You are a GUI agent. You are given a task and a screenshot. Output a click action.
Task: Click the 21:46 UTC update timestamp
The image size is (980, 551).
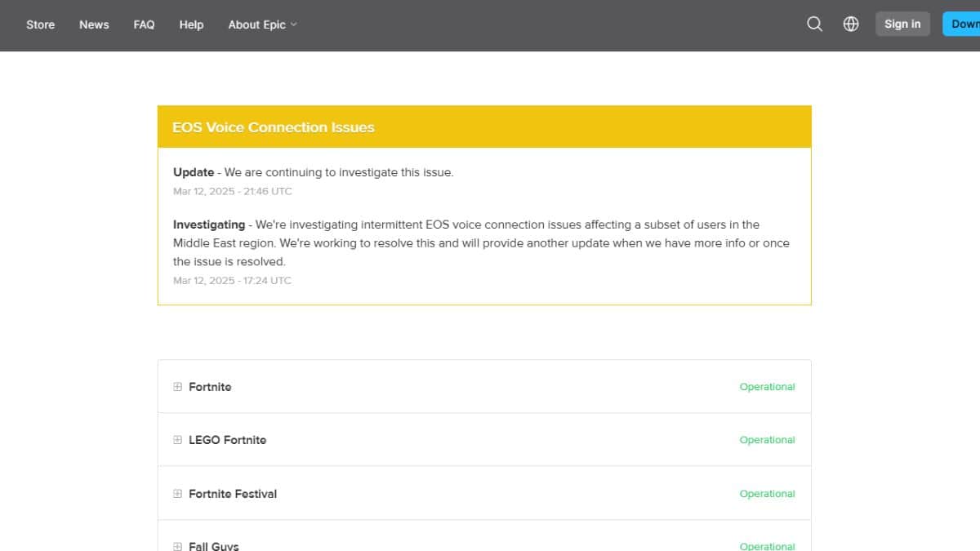point(232,192)
